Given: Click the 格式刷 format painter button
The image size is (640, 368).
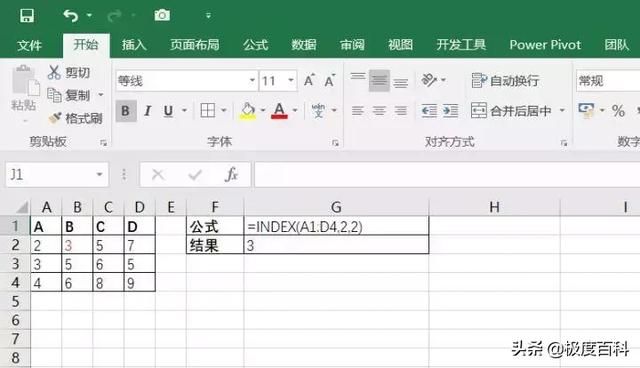Looking at the screenshot, I should (75, 118).
